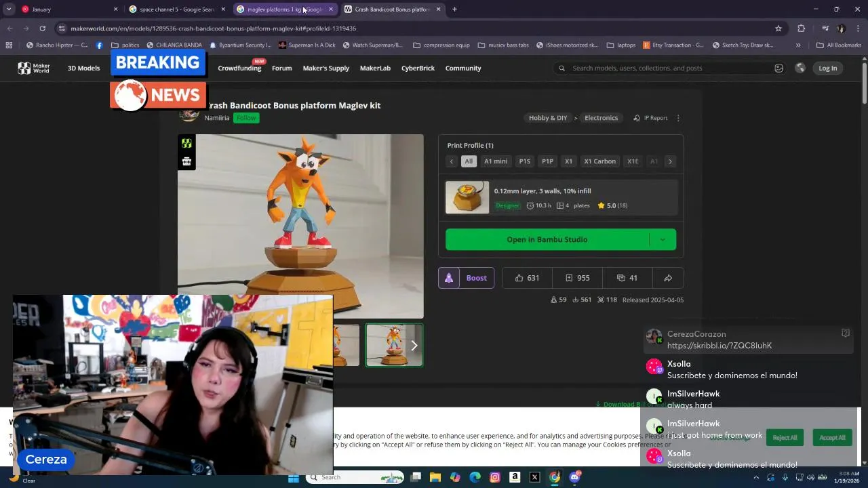
Task: Select the All printer filter
Action: (469, 161)
